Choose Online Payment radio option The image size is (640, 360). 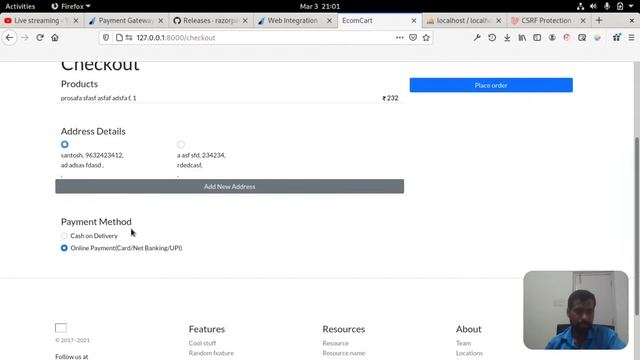point(64,248)
